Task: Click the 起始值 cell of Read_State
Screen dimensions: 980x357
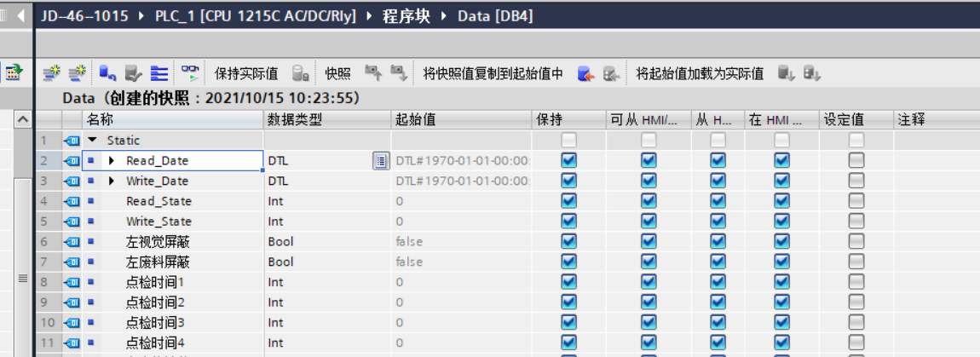Action: tap(460, 201)
